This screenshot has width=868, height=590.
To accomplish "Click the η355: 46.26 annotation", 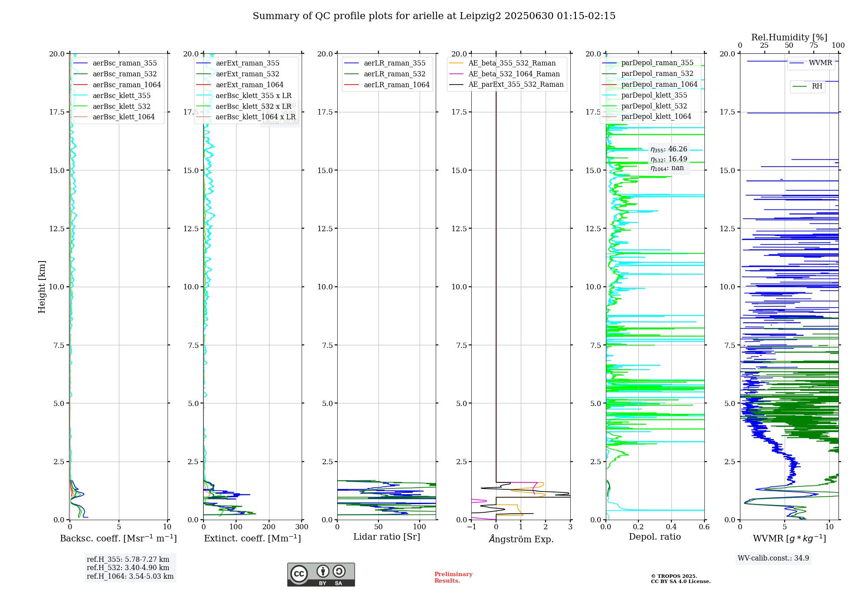I will click(x=669, y=149).
